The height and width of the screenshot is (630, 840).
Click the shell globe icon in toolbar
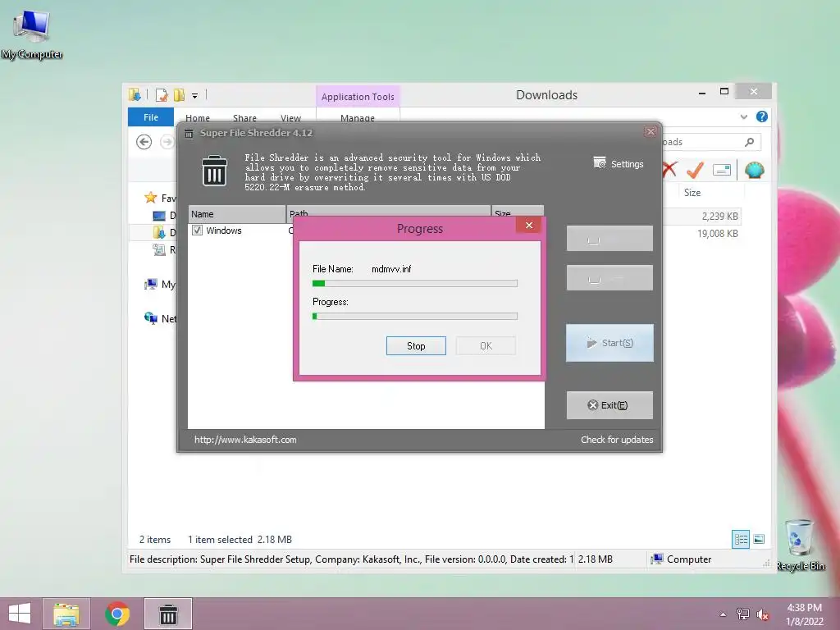[755, 171]
